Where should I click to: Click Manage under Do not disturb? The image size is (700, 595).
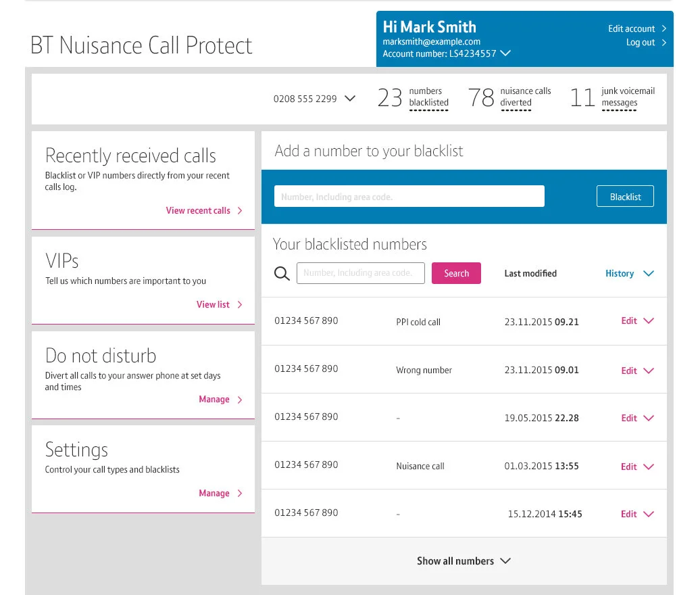(214, 400)
